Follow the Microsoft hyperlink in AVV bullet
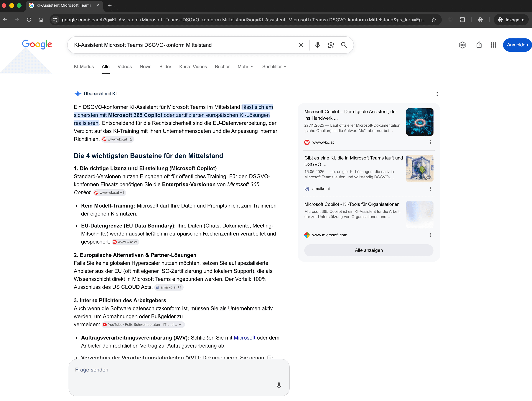 point(244,338)
